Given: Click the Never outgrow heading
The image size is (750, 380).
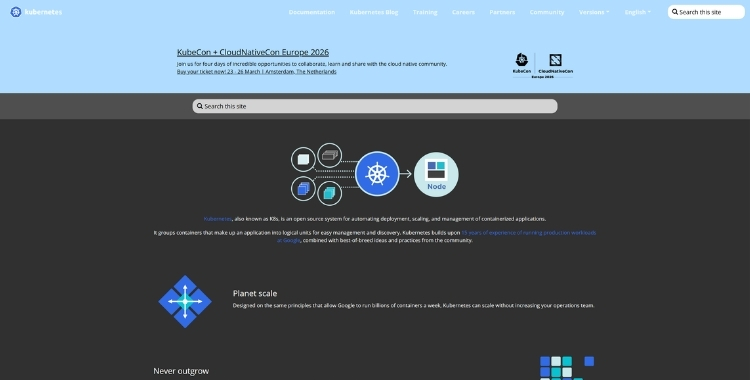Looking at the screenshot, I should tap(181, 371).
